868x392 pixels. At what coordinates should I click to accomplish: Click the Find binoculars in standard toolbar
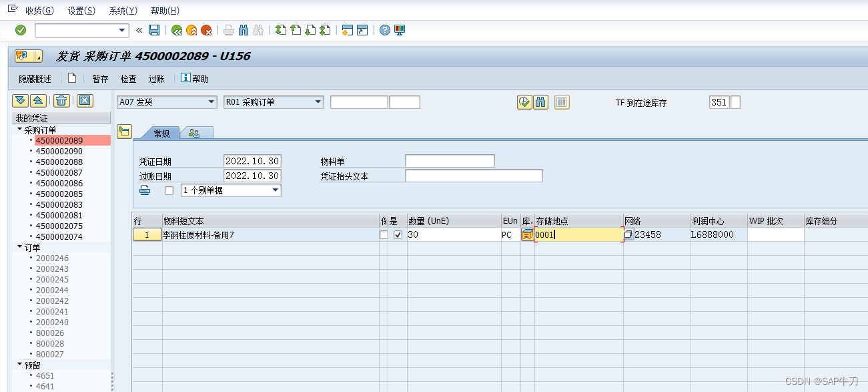pos(244,30)
